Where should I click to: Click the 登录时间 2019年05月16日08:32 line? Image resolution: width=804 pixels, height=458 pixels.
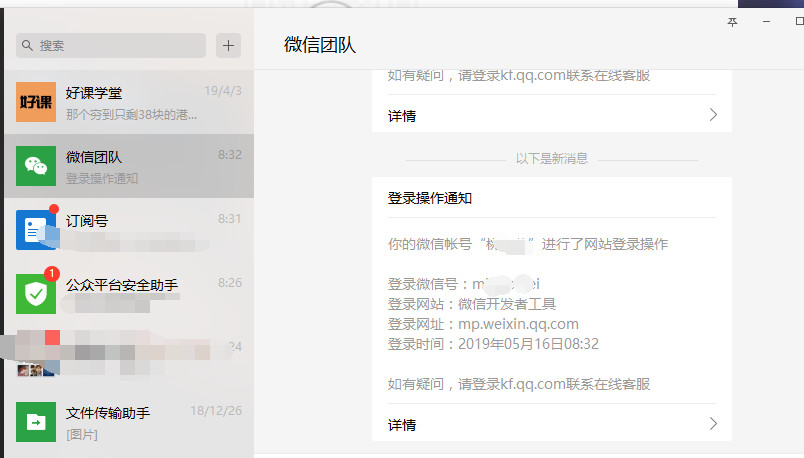click(493, 344)
